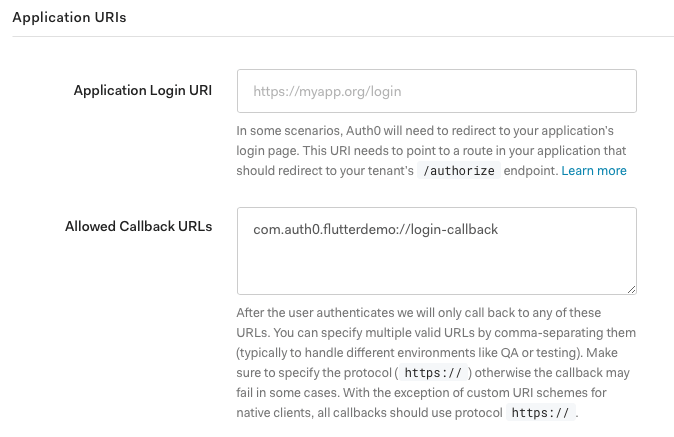Click the callback textarea resize handle
Screen dimensions: 674x437
pyautogui.click(x=631, y=288)
